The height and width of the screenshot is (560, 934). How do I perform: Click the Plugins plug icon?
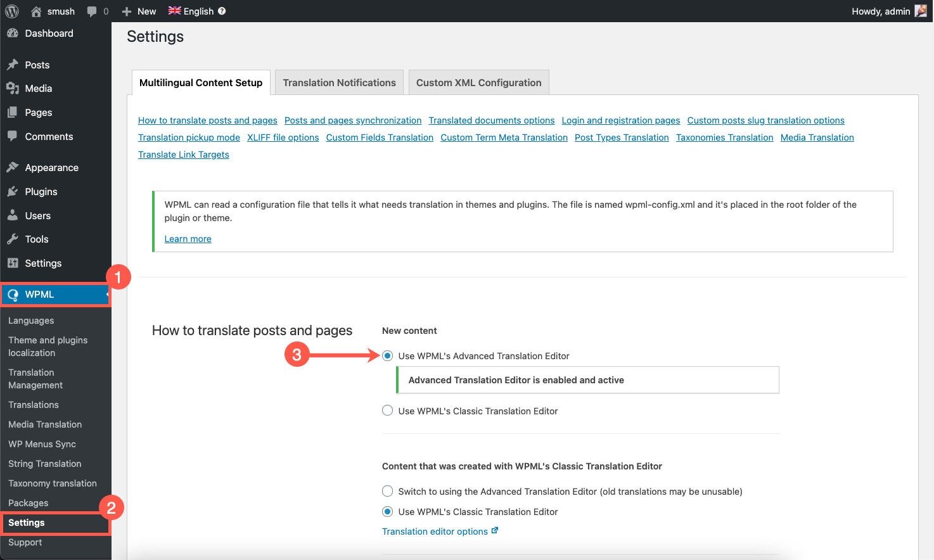coord(12,191)
